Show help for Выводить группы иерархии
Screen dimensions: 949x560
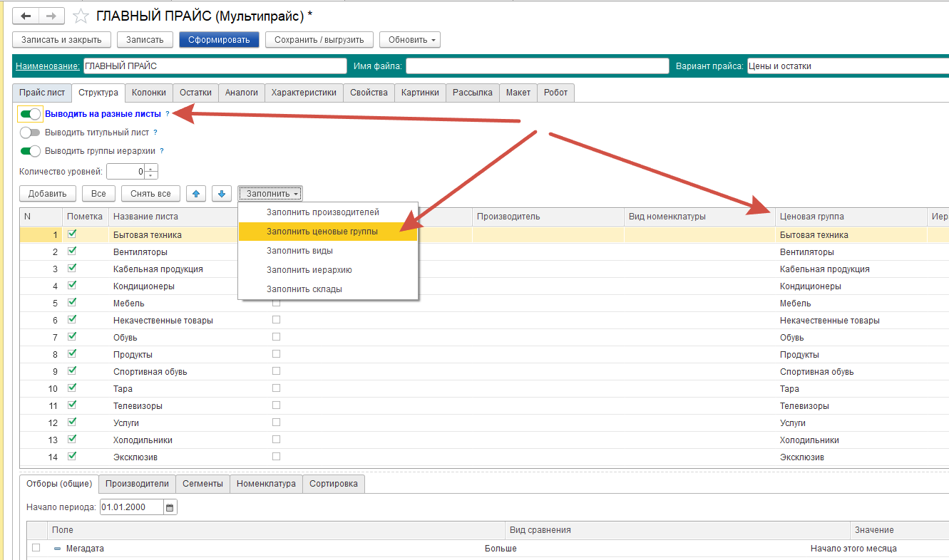(162, 151)
